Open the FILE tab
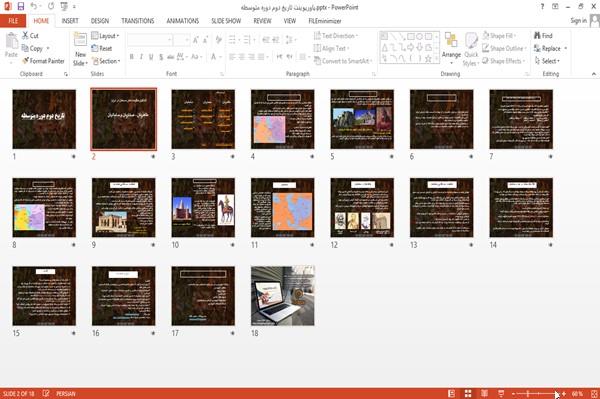 (13, 21)
